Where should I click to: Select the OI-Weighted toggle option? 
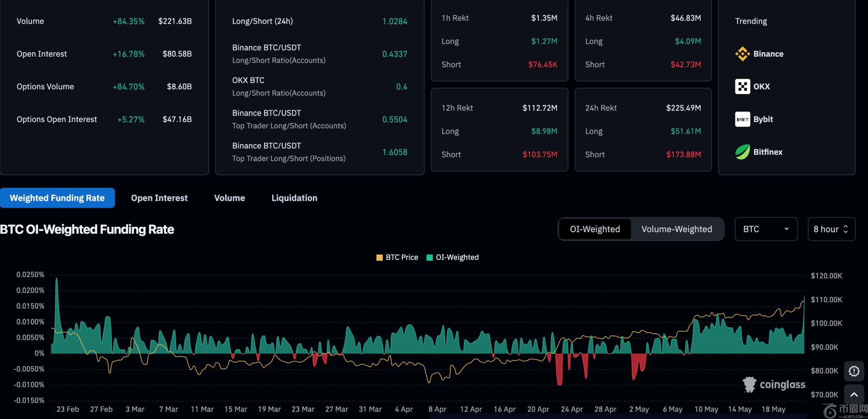point(595,229)
